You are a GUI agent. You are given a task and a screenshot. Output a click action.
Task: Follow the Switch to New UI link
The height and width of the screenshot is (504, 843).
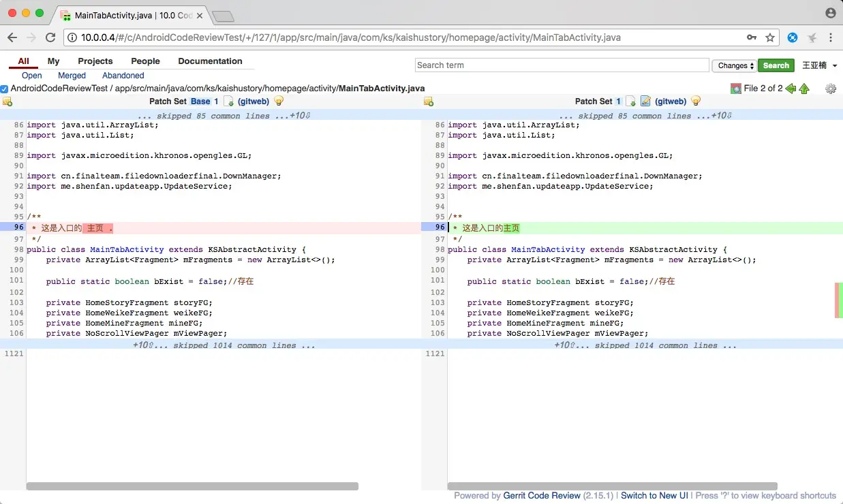click(x=654, y=495)
